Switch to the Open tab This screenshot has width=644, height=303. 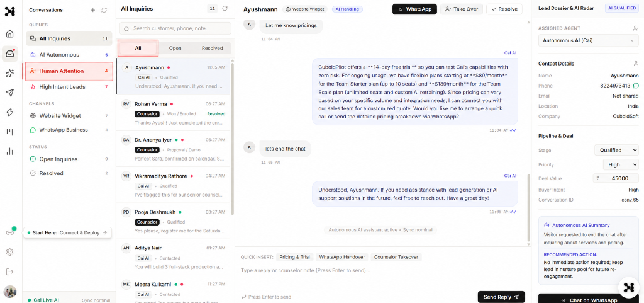coord(175,48)
